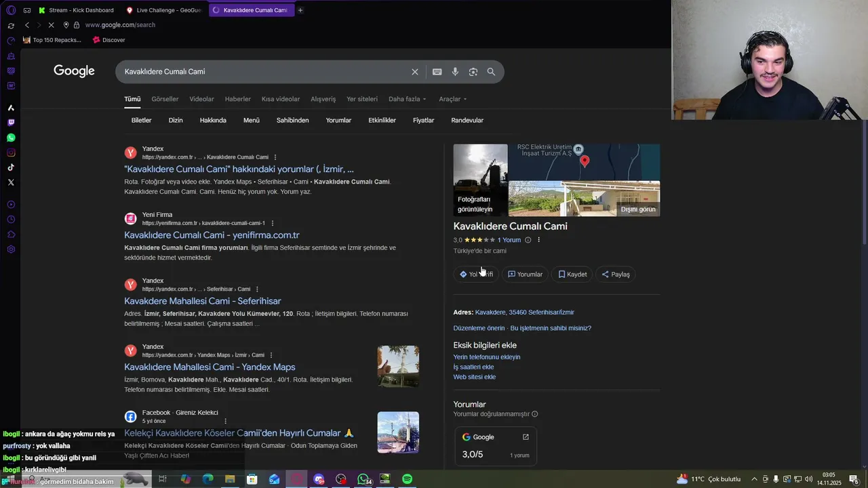Open Microsoft Store from the taskbar
868x488 pixels.
pyautogui.click(x=252, y=479)
